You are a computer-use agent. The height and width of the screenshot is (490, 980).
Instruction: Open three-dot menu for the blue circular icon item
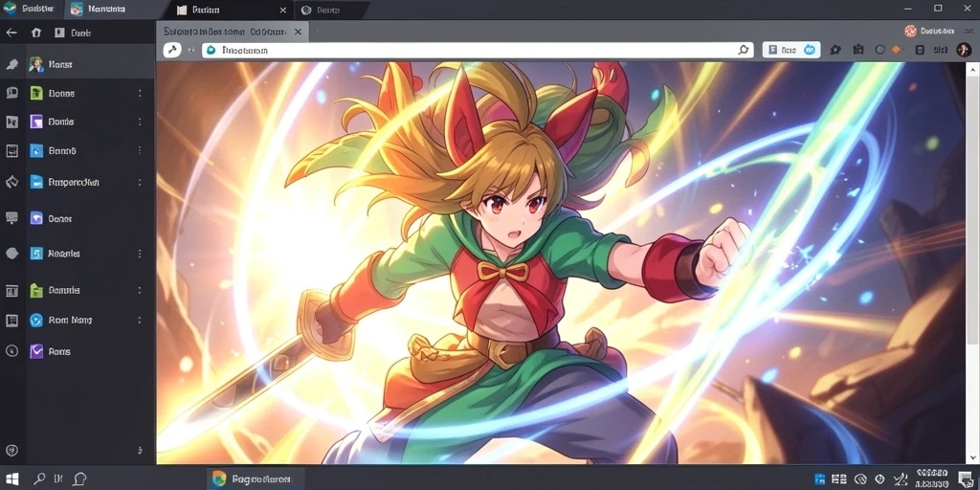click(x=140, y=320)
